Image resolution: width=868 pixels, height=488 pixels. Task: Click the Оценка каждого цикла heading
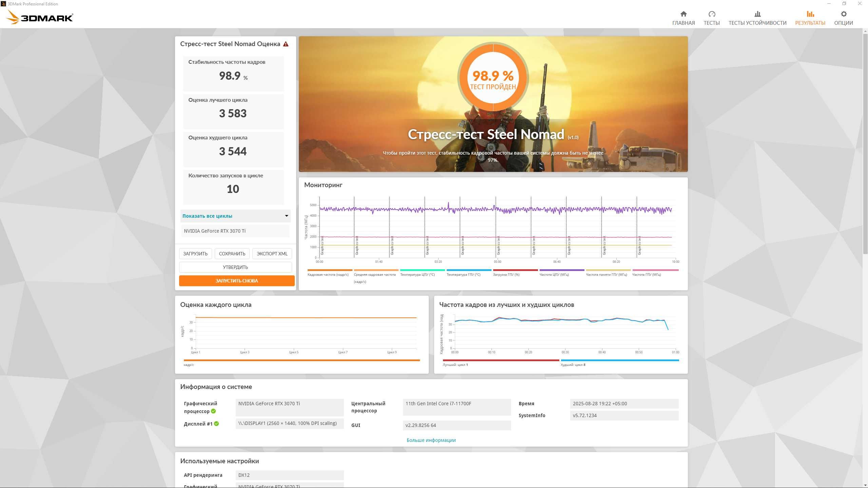[x=216, y=305]
